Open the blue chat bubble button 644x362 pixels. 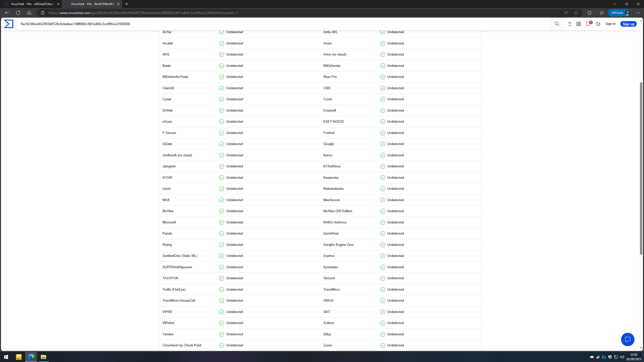coord(628,339)
